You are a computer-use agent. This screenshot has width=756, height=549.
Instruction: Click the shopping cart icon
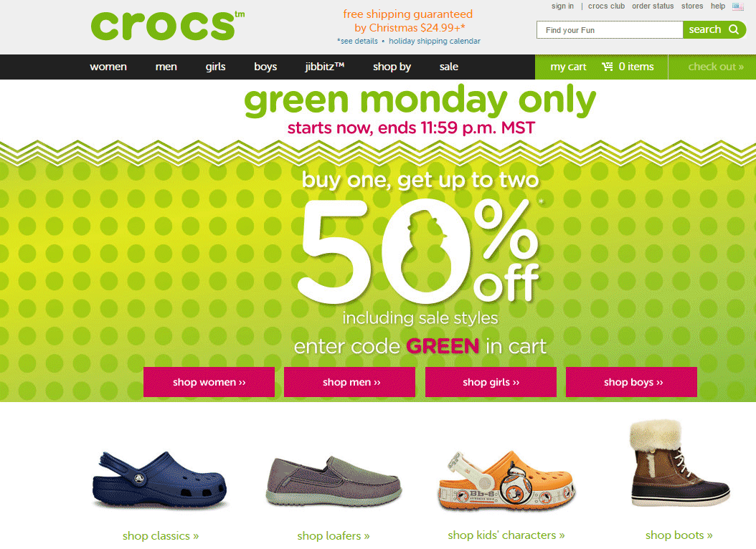(x=608, y=67)
